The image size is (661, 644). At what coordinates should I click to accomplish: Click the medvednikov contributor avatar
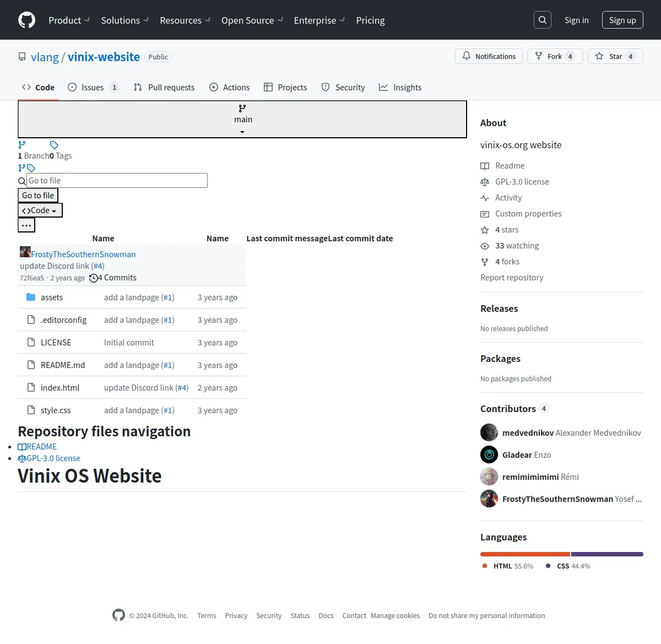tap(489, 432)
